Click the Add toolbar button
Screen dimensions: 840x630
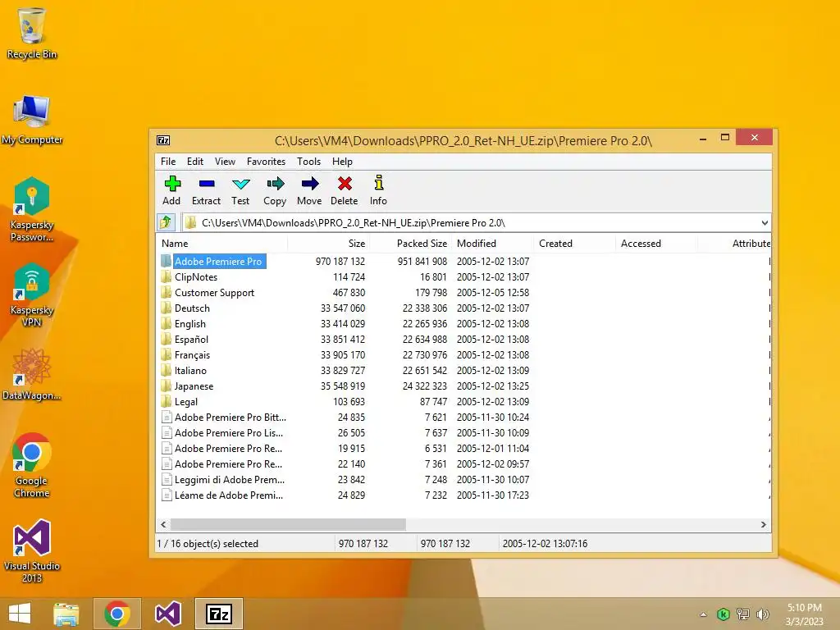(x=171, y=190)
